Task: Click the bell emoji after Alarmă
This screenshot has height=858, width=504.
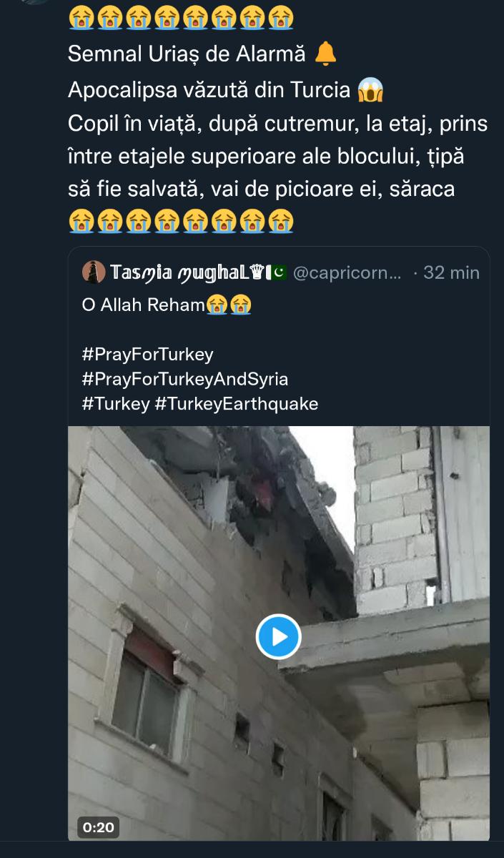Action: tap(325, 53)
